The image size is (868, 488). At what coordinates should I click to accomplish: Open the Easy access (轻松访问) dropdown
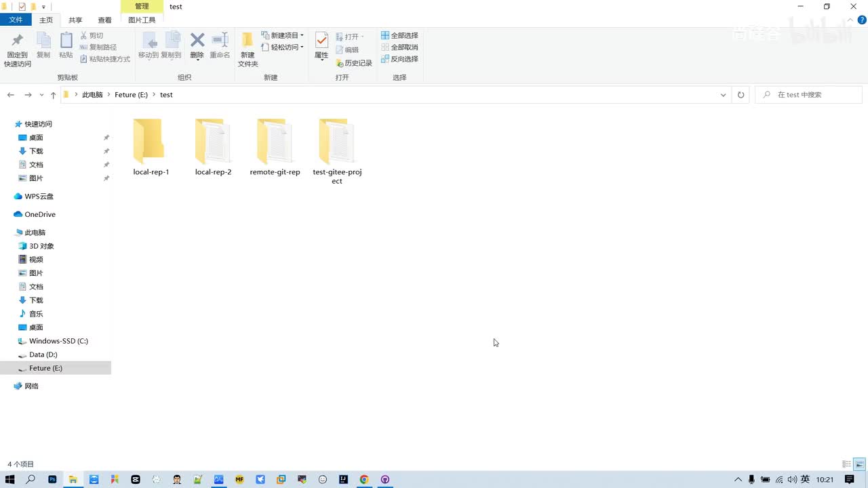pos(283,47)
